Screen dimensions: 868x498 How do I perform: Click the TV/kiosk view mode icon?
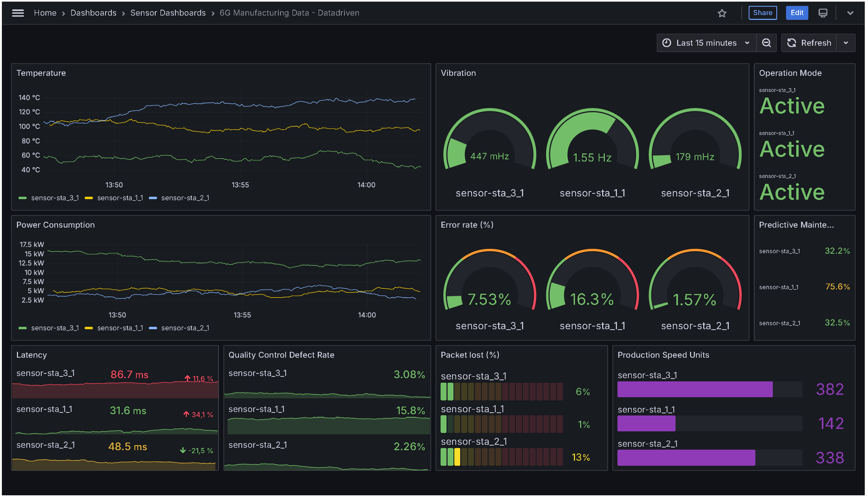click(823, 13)
